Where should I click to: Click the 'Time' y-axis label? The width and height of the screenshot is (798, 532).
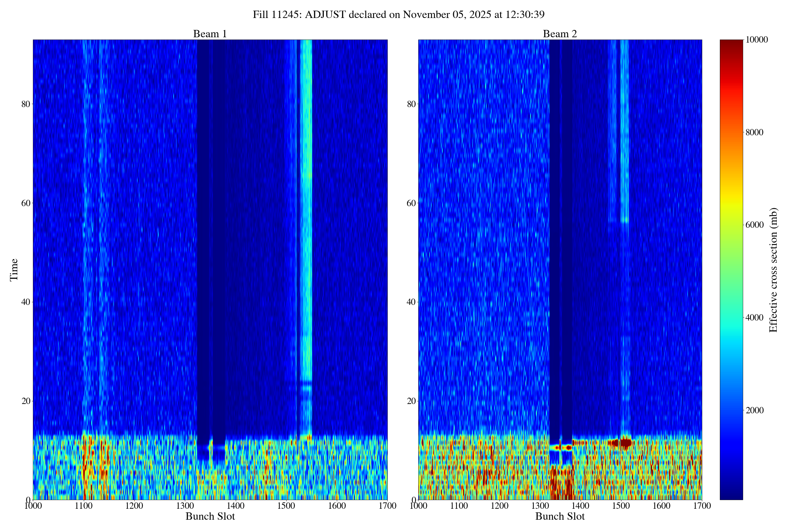14,270
